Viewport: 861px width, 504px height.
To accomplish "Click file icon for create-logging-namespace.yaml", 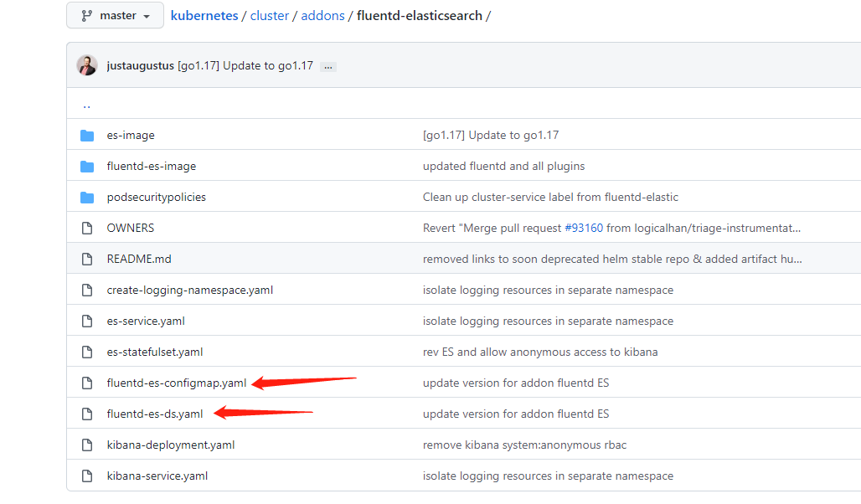I will click(x=87, y=291).
